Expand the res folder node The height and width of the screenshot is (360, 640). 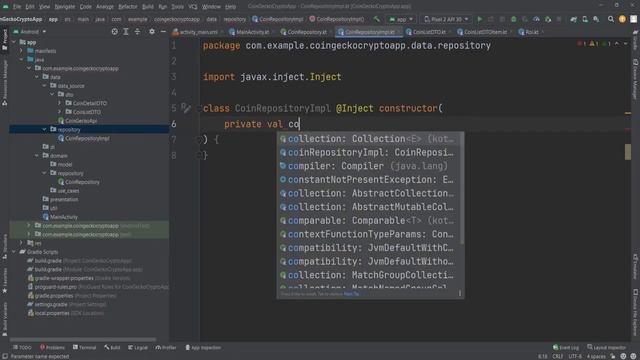[22, 243]
